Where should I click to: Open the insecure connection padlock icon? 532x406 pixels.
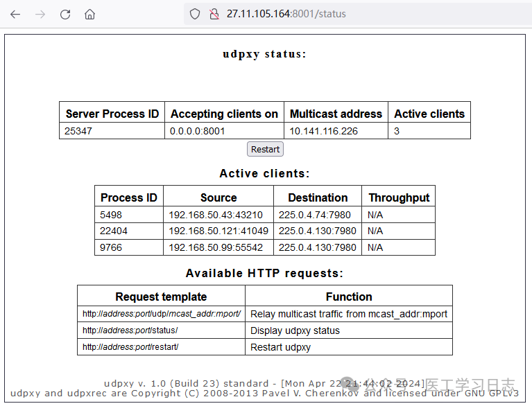214,14
